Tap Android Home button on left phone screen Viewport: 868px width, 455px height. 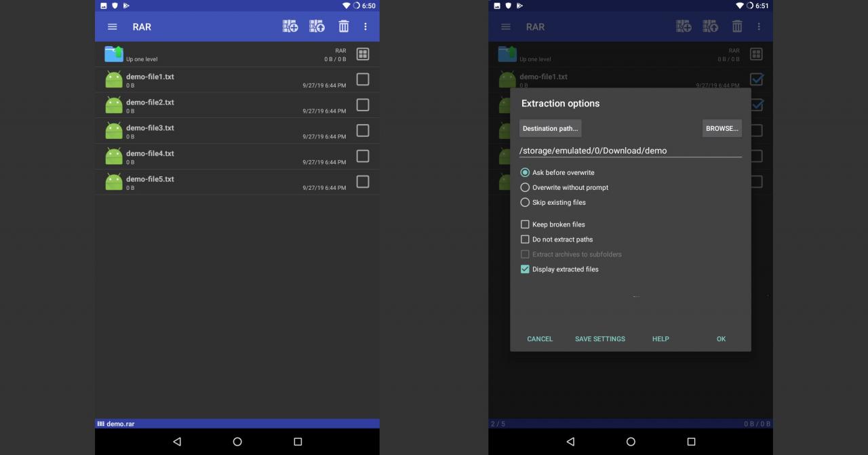[x=237, y=441]
